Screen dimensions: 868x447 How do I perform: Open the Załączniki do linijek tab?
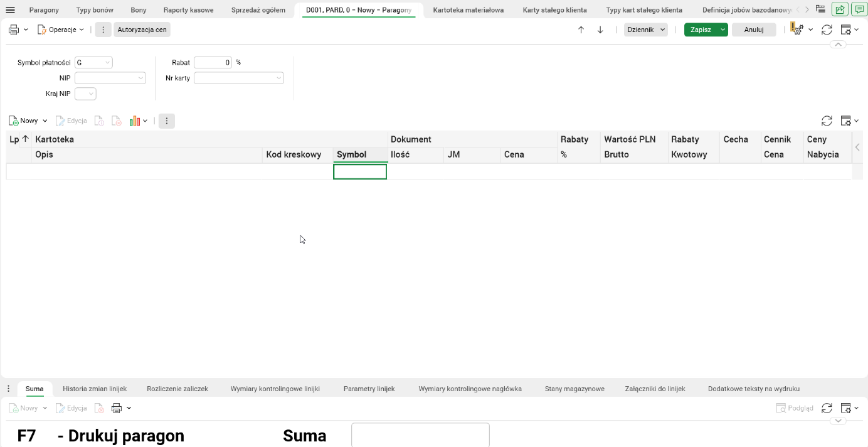(655, 389)
